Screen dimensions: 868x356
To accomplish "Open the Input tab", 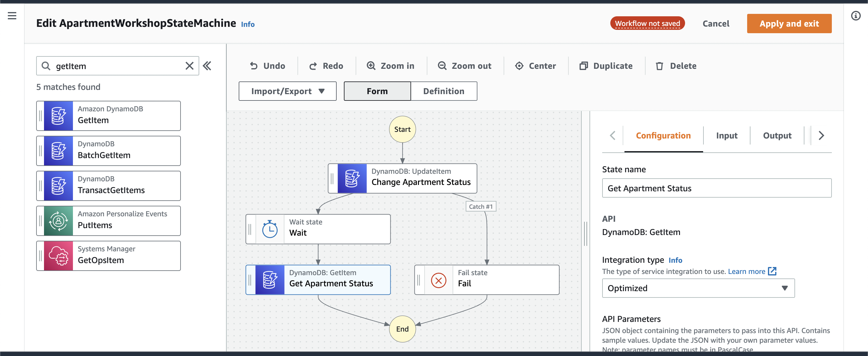I will click(727, 136).
